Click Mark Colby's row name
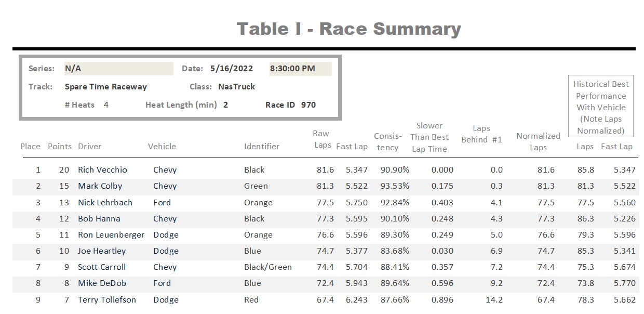 100,186
